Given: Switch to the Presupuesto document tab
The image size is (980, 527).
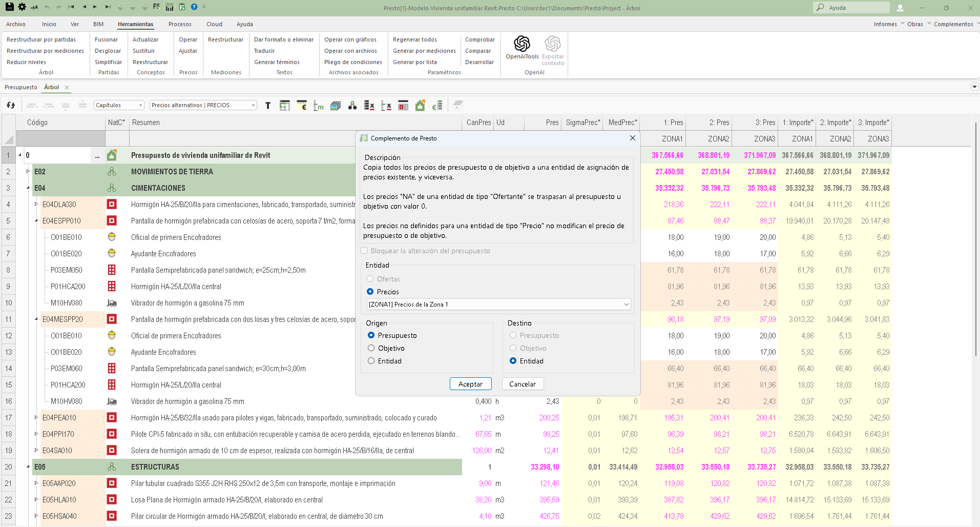Looking at the screenshot, I should pyautogui.click(x=21, y=87).
